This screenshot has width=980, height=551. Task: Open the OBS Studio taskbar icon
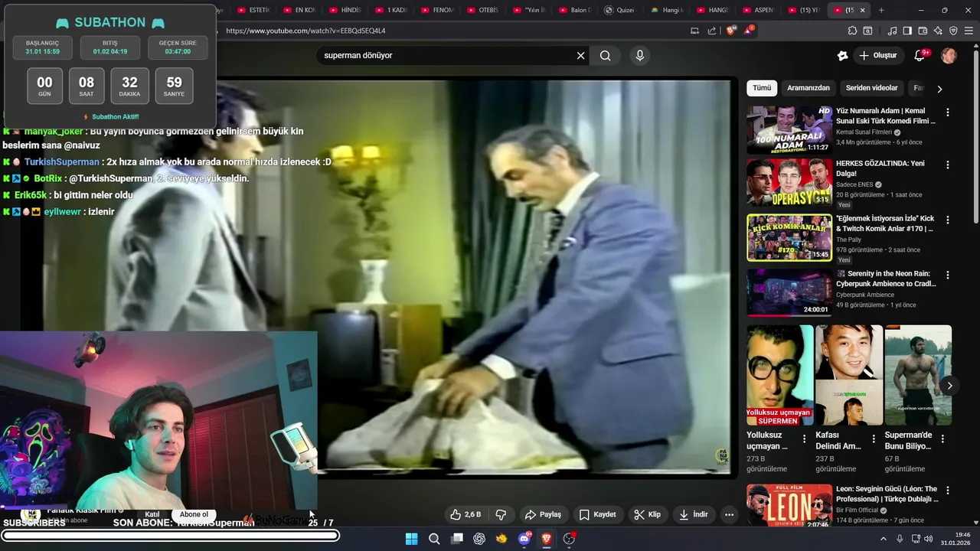(x=569, y=539)
